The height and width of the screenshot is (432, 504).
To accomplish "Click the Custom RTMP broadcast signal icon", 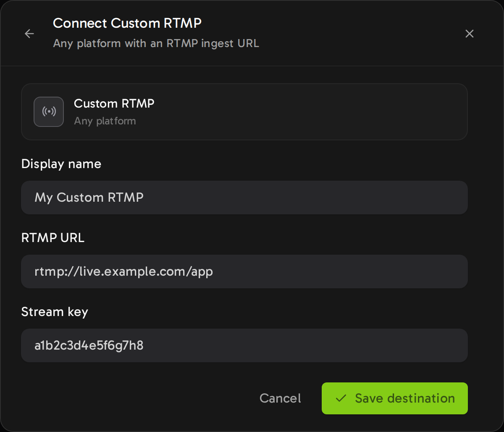I will click(x=49, y=112).
